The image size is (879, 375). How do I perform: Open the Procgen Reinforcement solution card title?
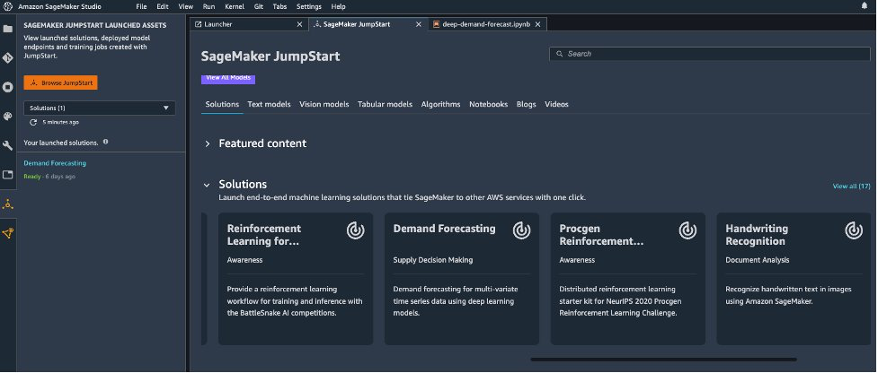(x=601, y=235)
